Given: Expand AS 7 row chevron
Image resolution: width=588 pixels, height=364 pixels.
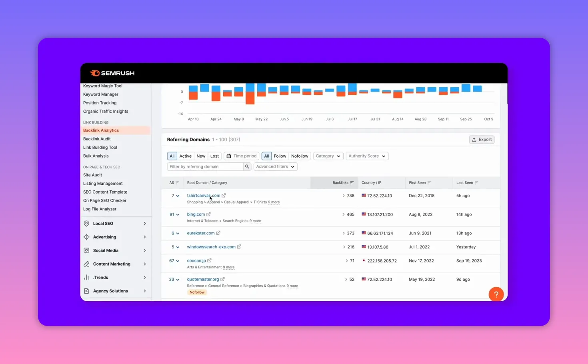Looking at the screenshot, I should click(x=178, y=196).
